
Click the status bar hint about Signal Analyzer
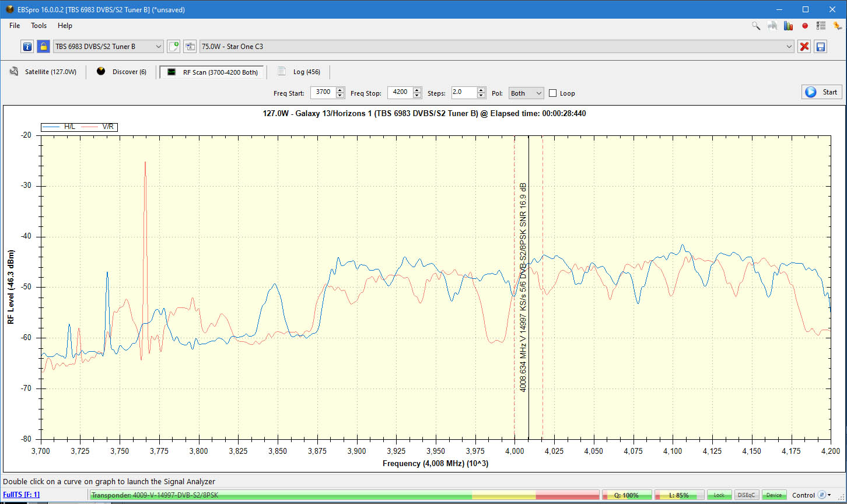(109, 482)
